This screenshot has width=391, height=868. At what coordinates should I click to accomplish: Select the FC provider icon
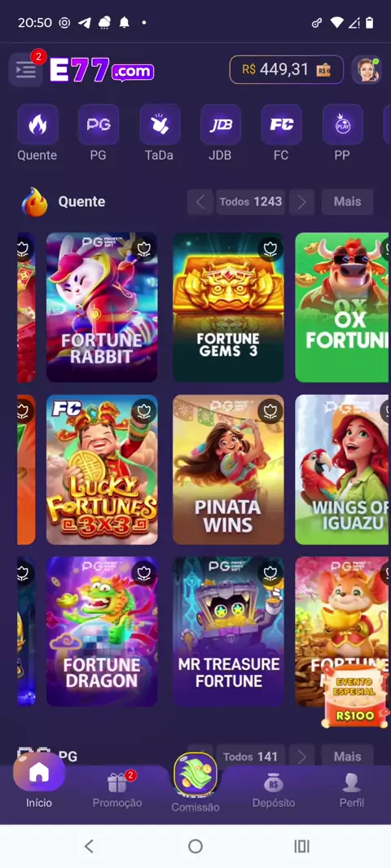tap(281, 125)
